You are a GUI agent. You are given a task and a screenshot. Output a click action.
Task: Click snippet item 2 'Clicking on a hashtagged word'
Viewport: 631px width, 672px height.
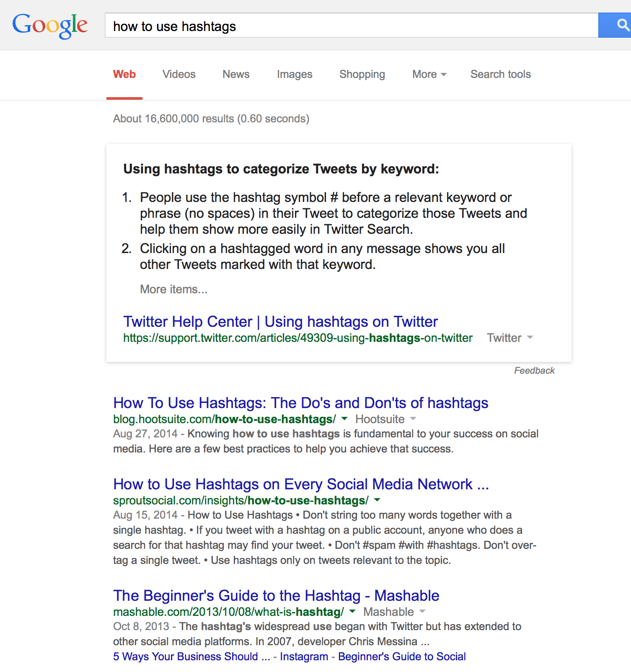(x=322, y=256)
